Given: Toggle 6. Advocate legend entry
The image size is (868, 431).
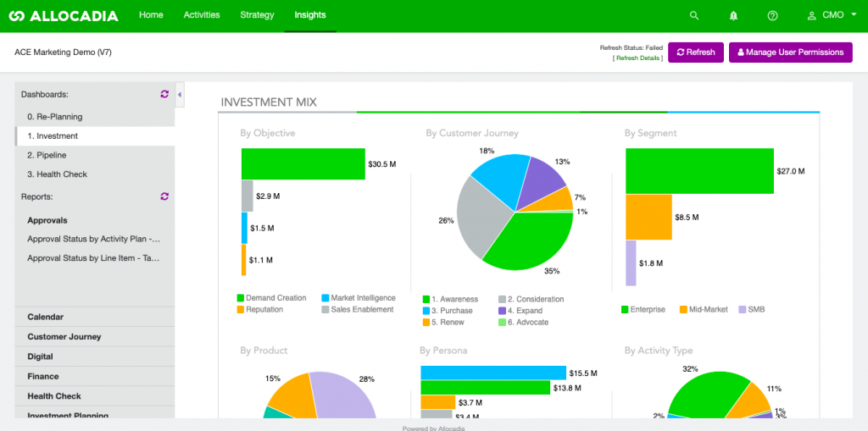Looking at the screenshot, I should (x=524, y=322).
